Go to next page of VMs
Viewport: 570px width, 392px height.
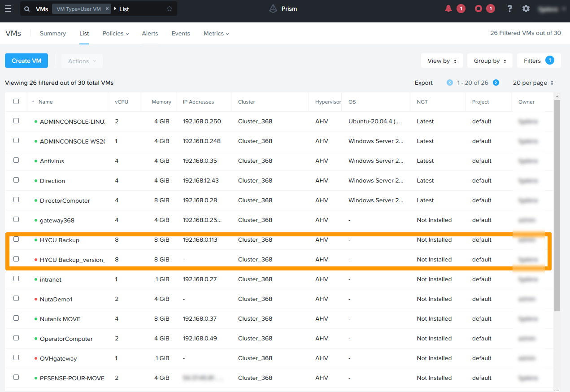496,83
